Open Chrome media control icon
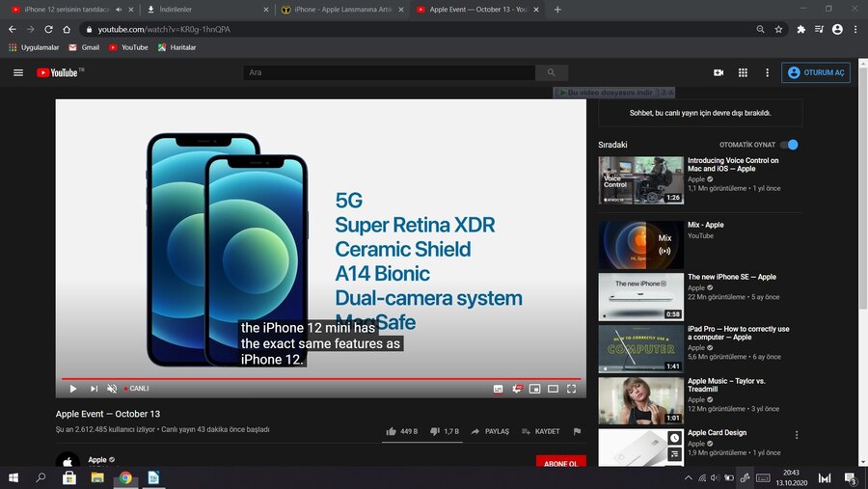Image resolution: width=868 pixels, height=489 pixels. (x=819, y=29)
